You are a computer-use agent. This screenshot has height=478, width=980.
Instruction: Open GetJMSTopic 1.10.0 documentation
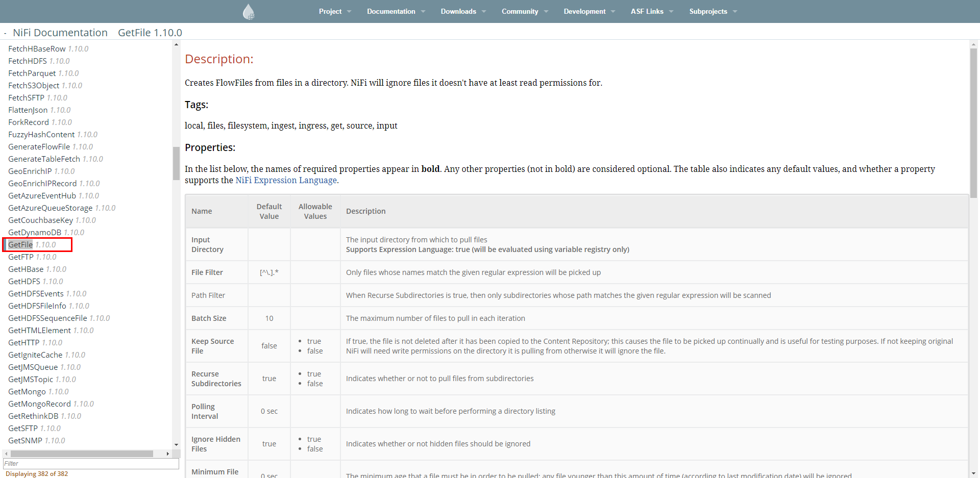click(42, 380)
